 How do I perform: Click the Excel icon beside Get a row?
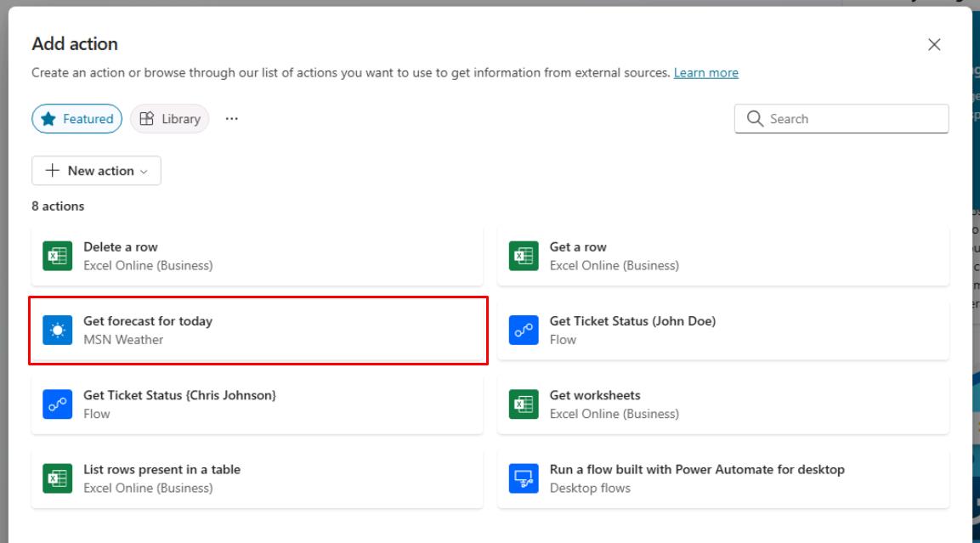[x=524, y=256]
